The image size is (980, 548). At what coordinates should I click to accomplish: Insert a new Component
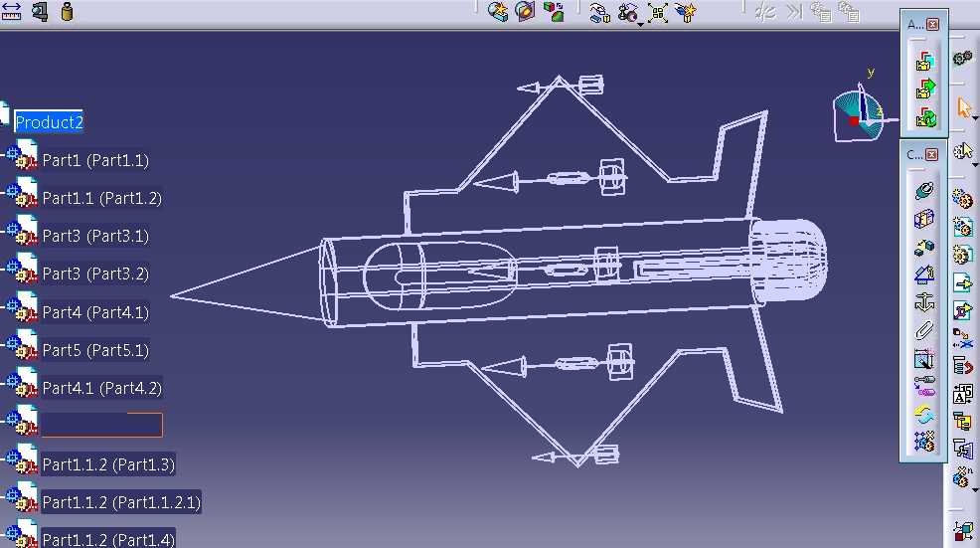tap(962, 199)
